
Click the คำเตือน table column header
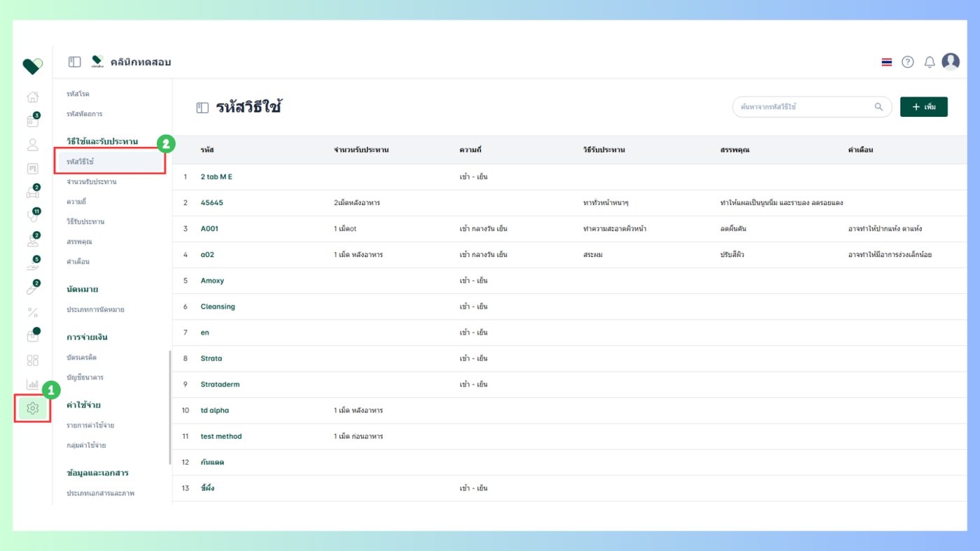(x=860, y=150)
